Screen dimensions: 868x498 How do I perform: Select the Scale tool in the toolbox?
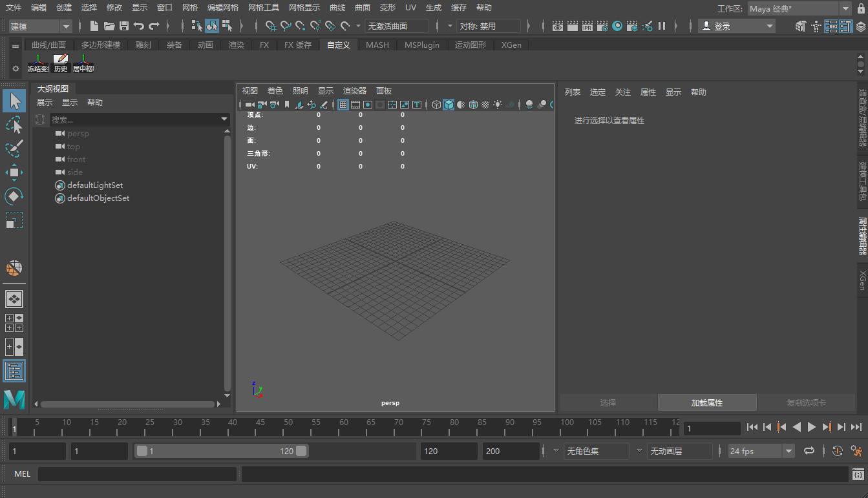click(14, 220)
